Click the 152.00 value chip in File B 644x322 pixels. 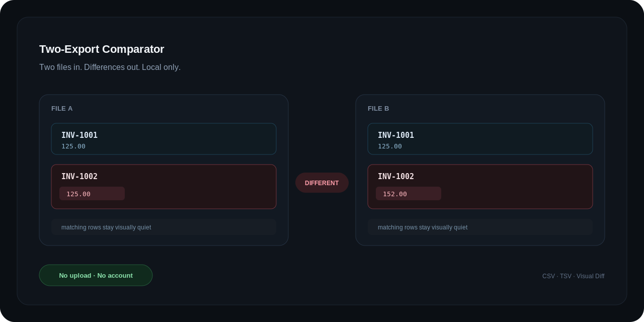[x=409, y=194]
